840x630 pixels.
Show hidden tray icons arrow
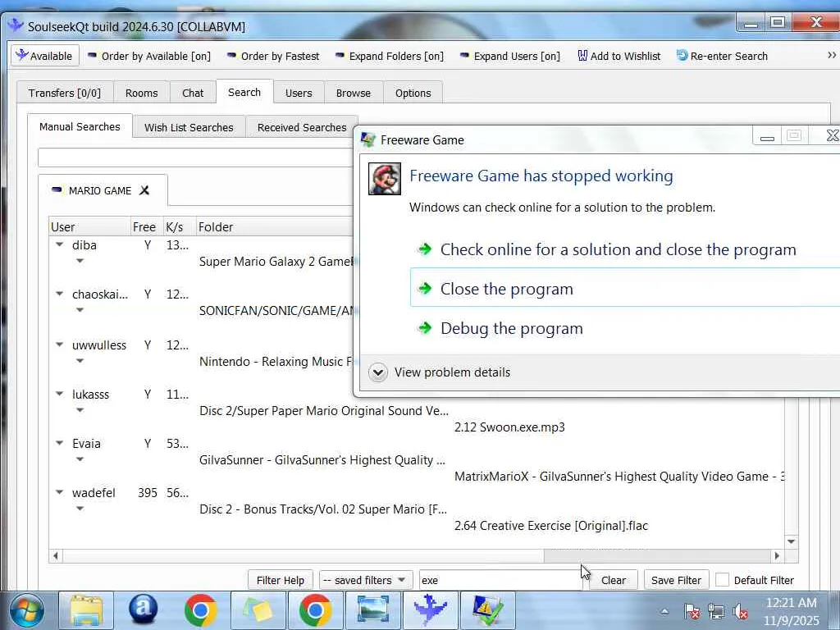coord(664,611)
